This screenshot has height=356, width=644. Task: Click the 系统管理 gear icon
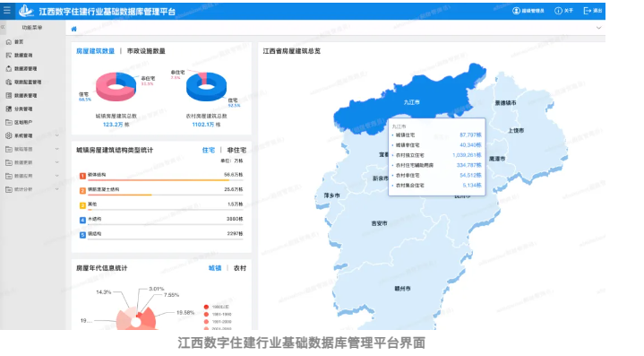pos(9,135)
